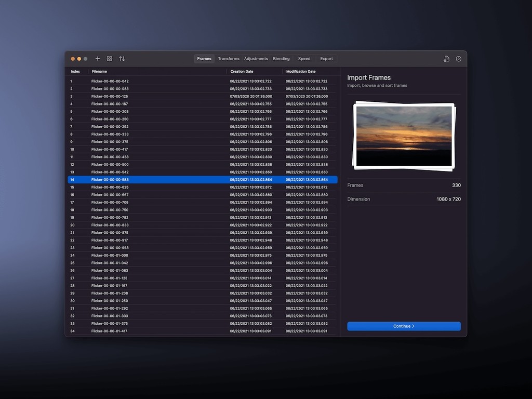Go to the Speed tab
Screen dimensions: 532x399
(x=304, y=59)
